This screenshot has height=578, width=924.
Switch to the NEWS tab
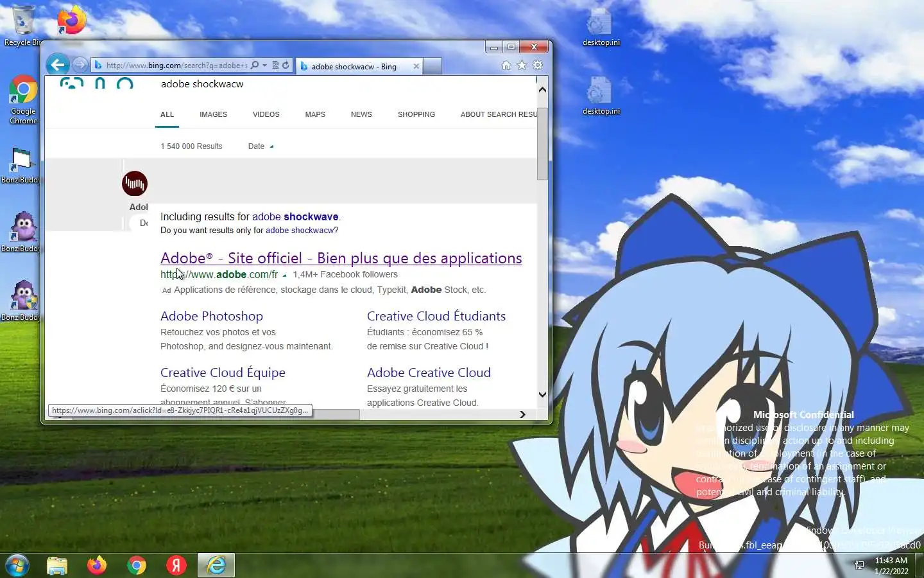(361, 114)
